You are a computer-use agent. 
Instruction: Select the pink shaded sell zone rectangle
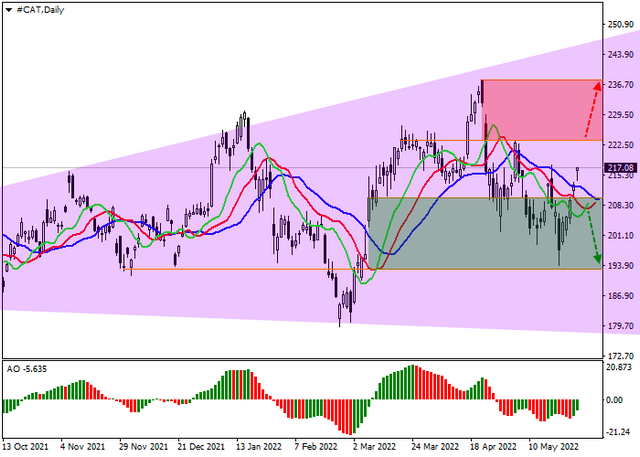(x=542, y=110)
